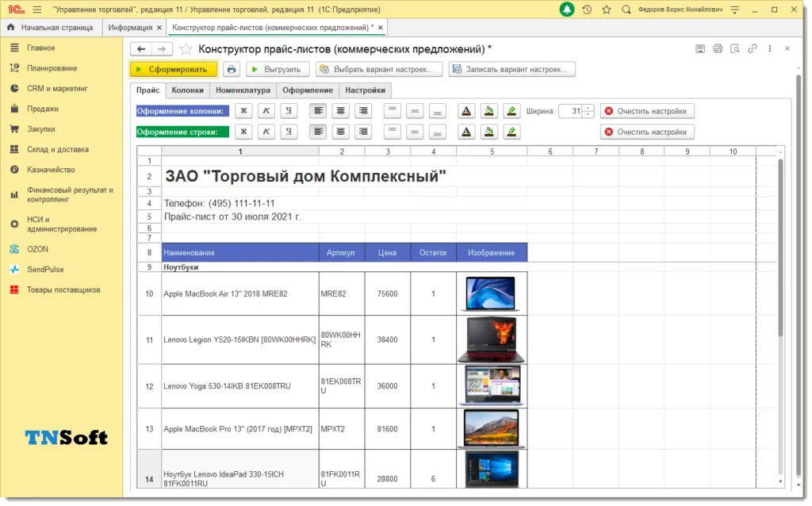The height and width of the screenshot is (506, 812).
Task: Center-align text horizontally for column formatting
Action: (x=340, y=111)
